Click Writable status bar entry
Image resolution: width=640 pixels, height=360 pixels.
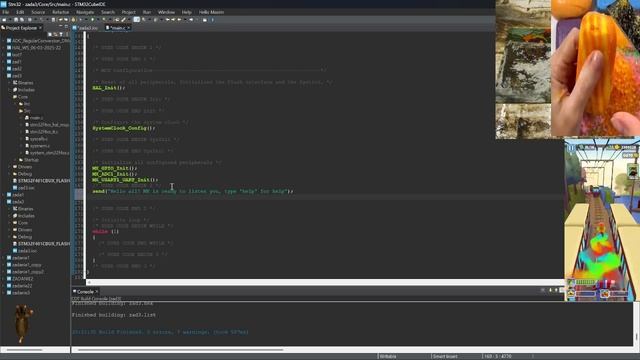388,356
